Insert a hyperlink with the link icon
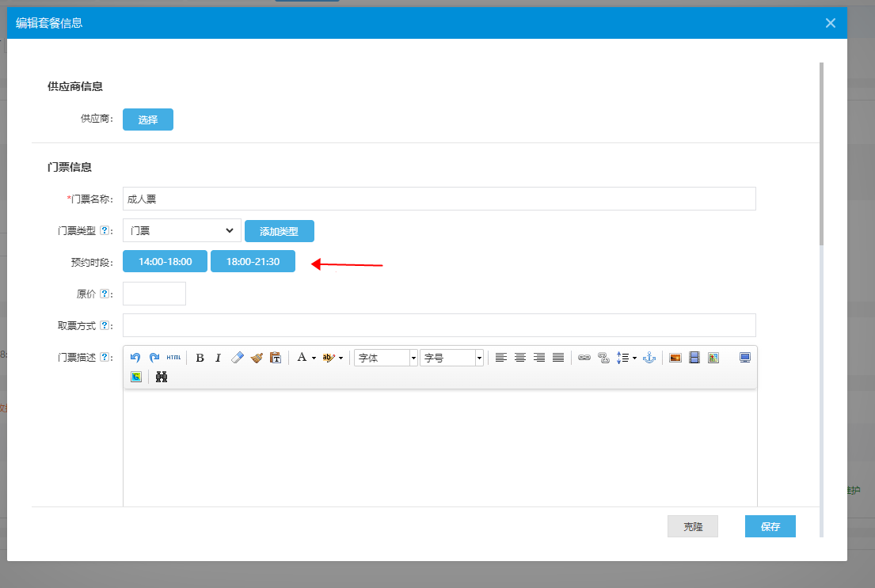 [x=584, y=358]
